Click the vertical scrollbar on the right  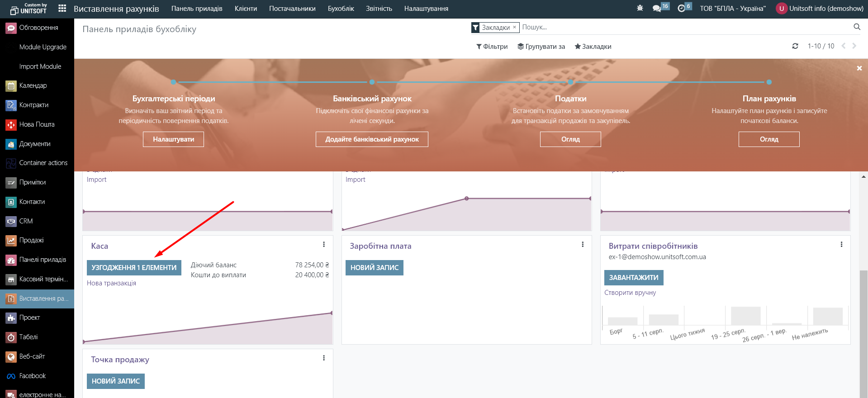863,317
